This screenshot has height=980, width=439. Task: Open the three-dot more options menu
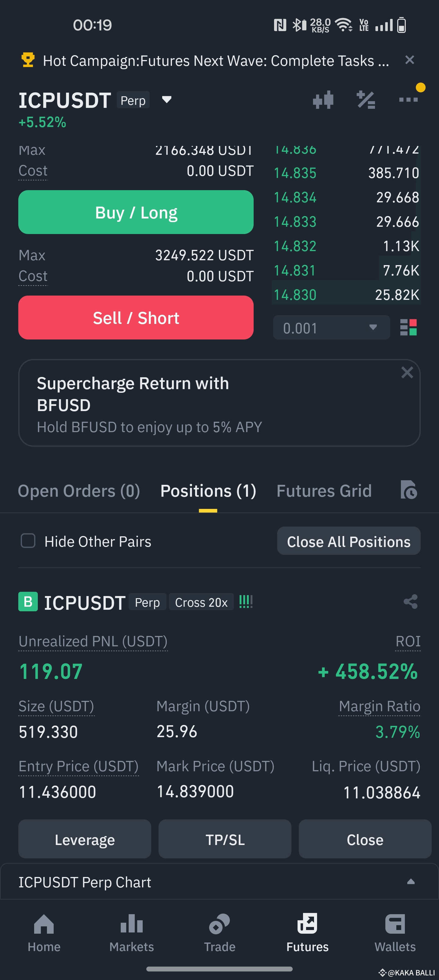408,100
